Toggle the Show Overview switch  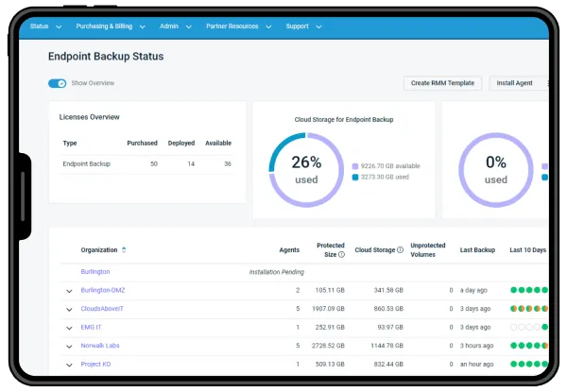click(57, 83)
